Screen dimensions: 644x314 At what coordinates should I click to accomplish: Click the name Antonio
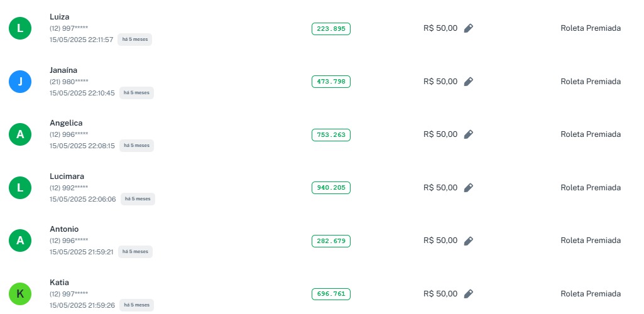pyautogui.click(x=64, y=229)
